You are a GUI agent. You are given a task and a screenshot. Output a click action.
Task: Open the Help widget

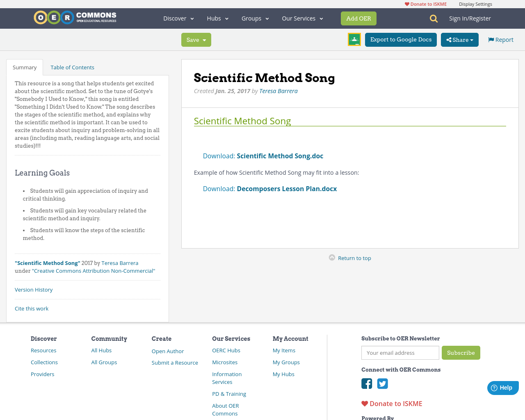[503, 387]
